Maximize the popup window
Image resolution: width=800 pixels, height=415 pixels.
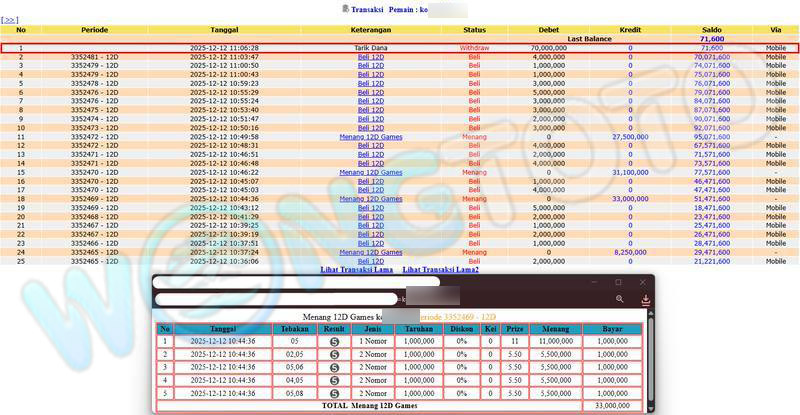618,283
